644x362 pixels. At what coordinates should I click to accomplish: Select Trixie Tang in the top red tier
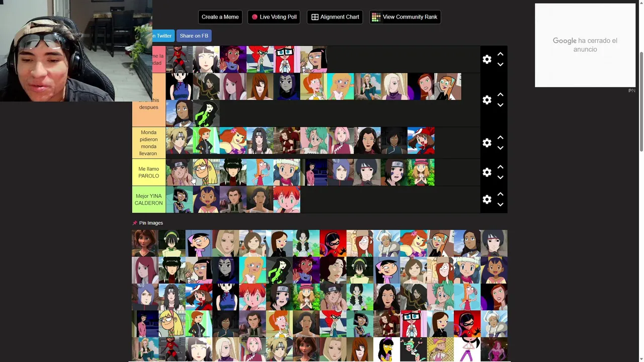313,59
